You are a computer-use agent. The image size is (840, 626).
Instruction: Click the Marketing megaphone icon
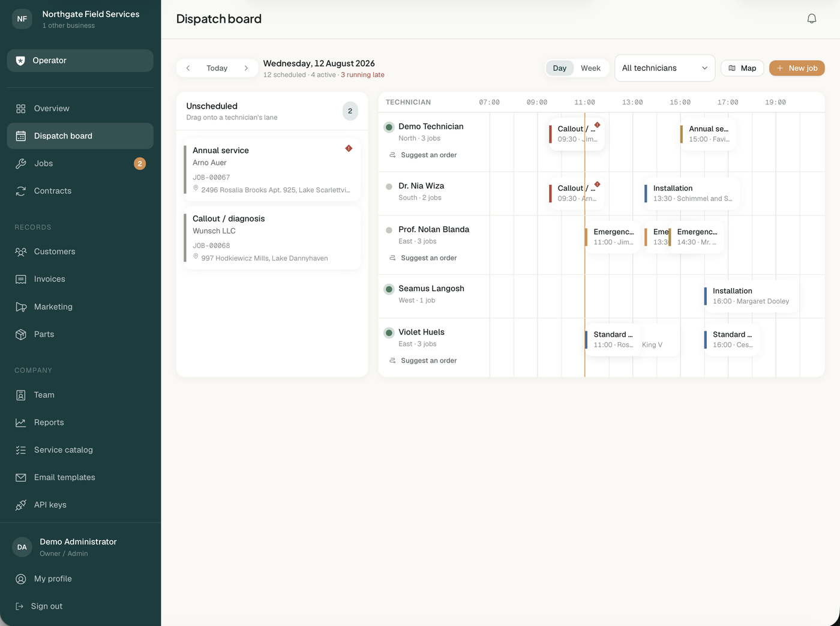(21, 307)
